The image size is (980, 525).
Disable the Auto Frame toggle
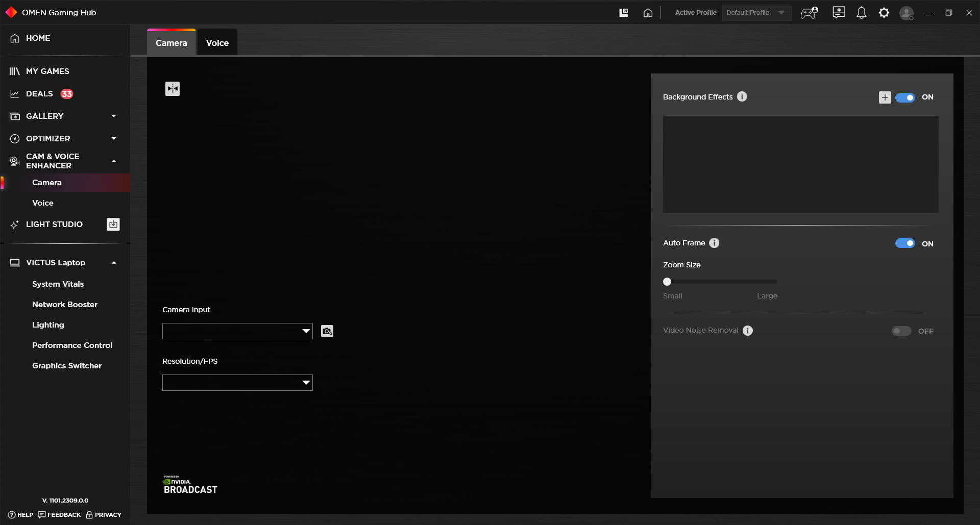point(905,243)
